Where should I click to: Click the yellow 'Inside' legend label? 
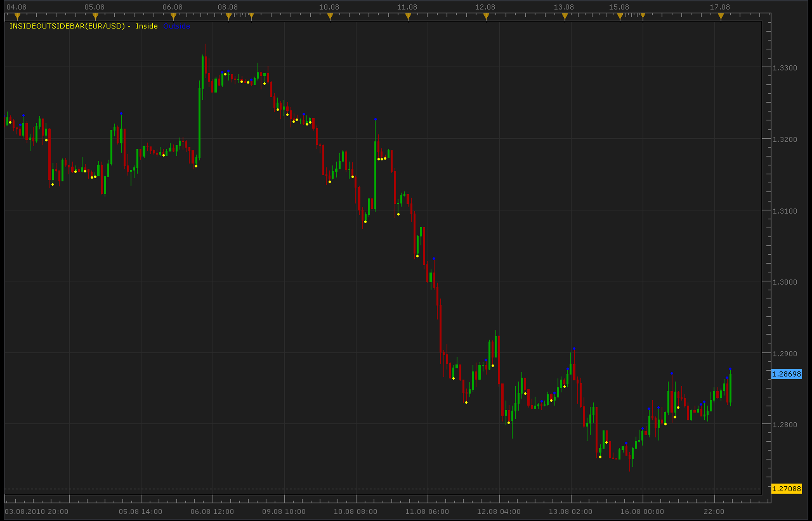(x=147, y=26)
